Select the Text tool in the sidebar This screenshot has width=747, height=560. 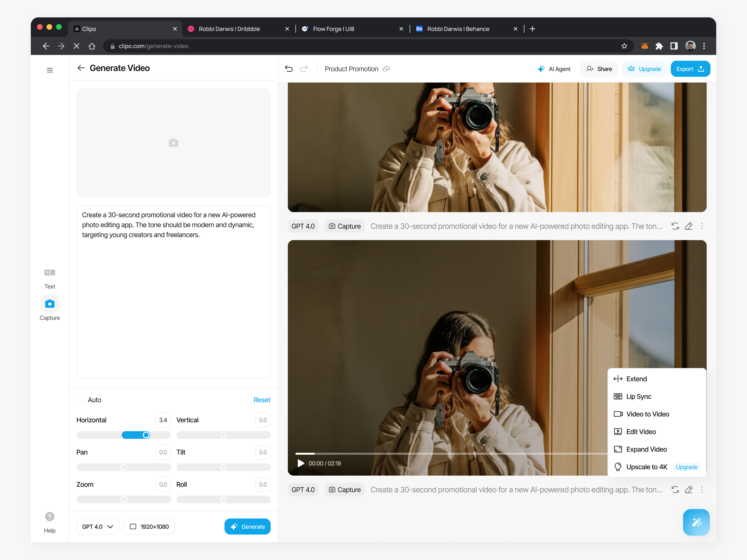[50, 278]
